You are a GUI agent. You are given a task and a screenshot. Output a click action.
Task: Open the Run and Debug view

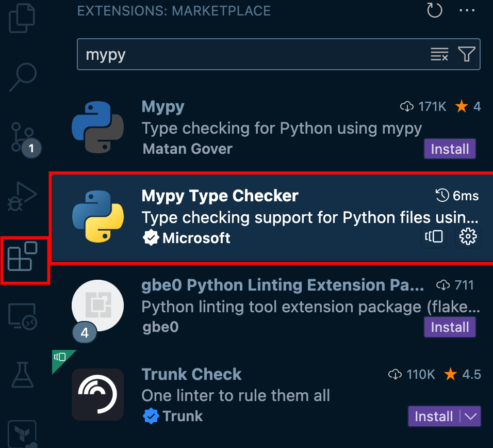click(22, 196)
